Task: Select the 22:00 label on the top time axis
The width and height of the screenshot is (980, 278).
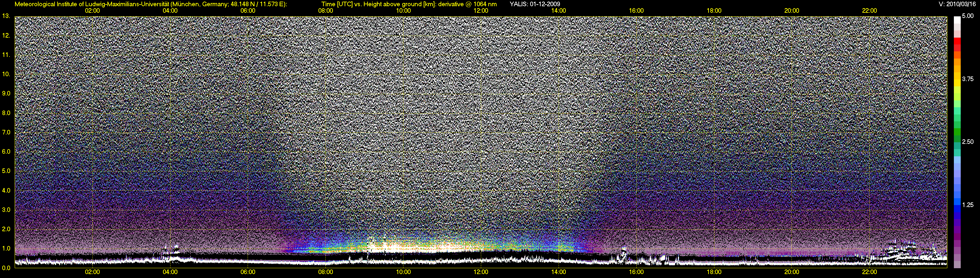Action: [869, 11]
